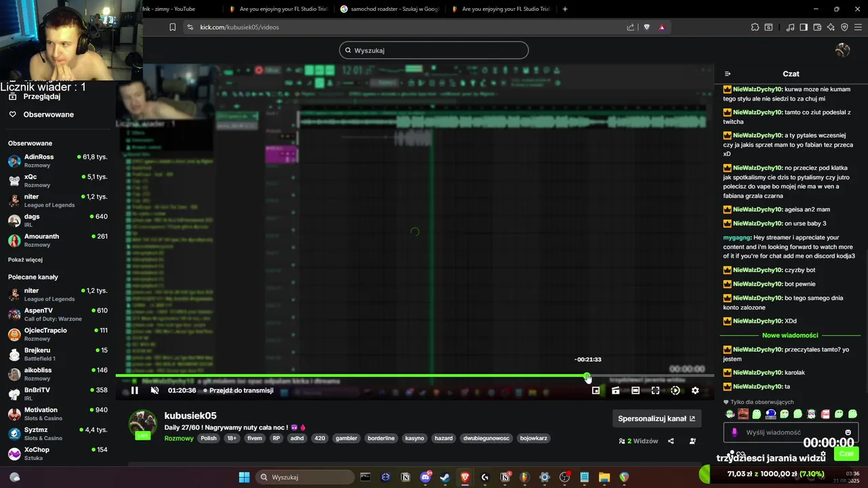This screenshot has width=868, height=488.
Task: Click the kick.com address bar URL
Action: [239, 27]
